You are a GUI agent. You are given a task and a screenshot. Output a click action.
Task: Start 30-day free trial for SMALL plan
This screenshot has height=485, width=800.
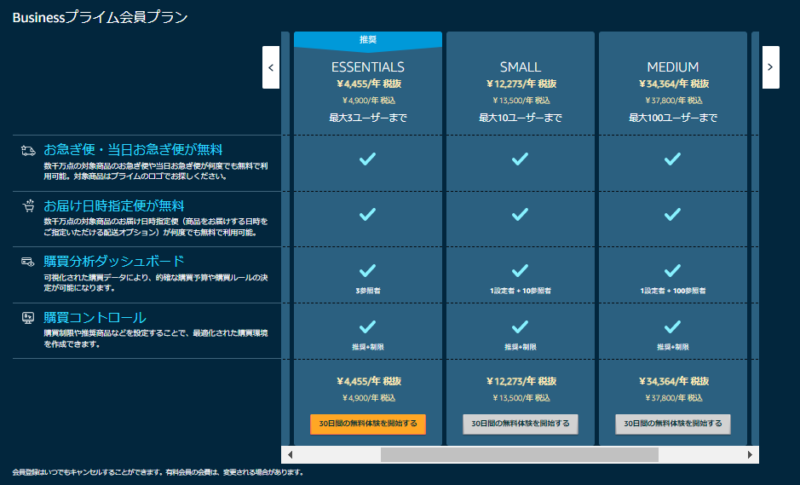pyautogui.click(x=520, y=424)
